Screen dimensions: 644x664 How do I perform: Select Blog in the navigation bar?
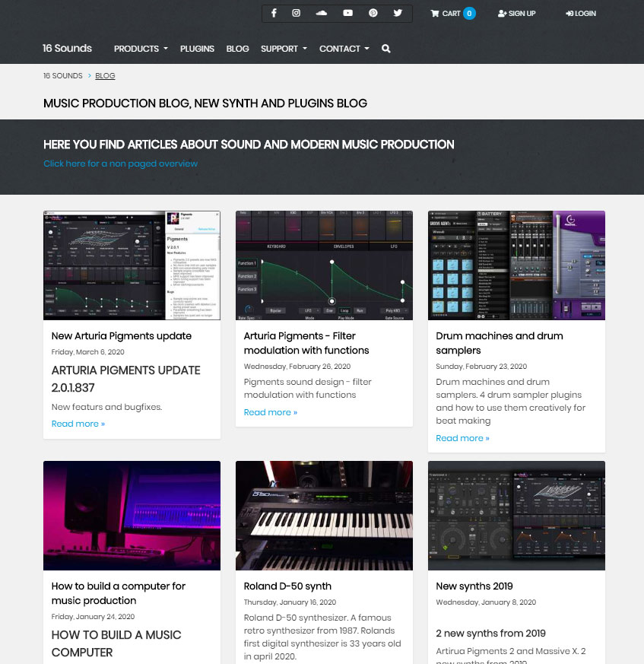tap(237, 49)
